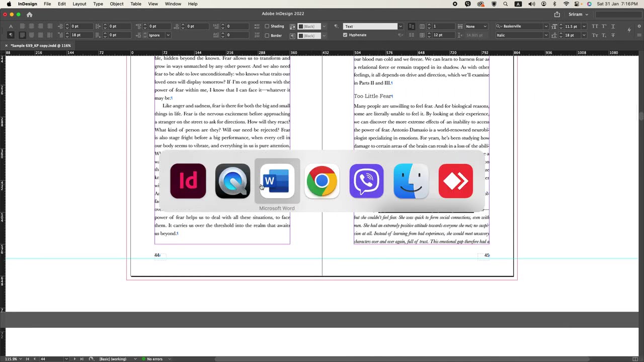The image size is (644, 362).
Task: Enable the Shading checkbox
Action: 267,26
